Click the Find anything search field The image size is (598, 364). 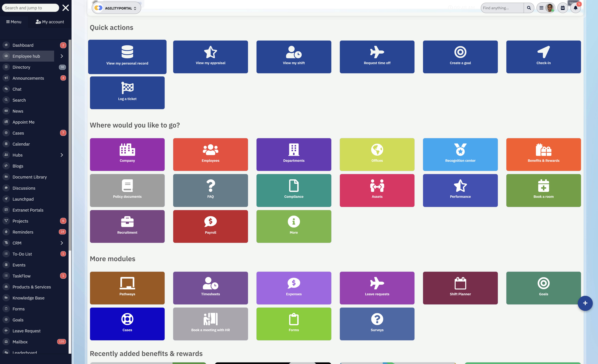coord(502,8)
